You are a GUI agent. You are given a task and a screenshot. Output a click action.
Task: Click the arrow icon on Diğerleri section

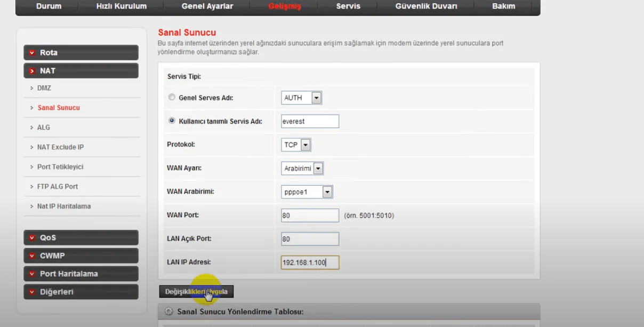click(33, 292)
